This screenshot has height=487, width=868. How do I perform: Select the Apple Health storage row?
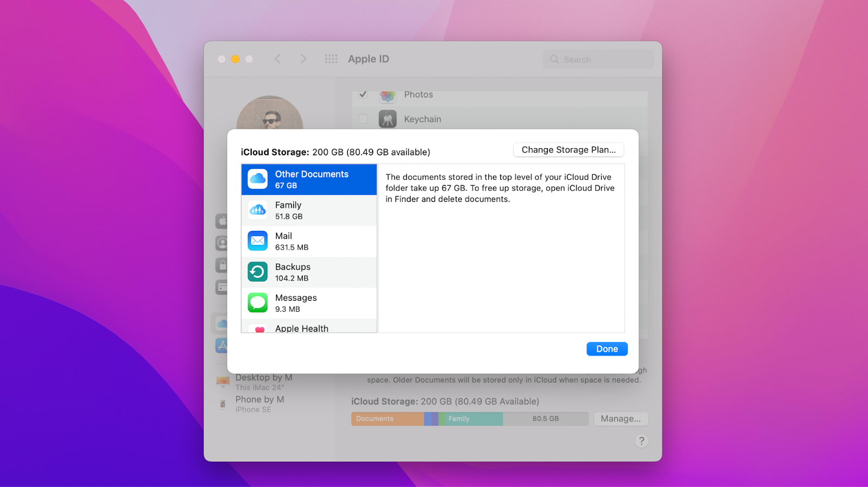click(309, 326)
